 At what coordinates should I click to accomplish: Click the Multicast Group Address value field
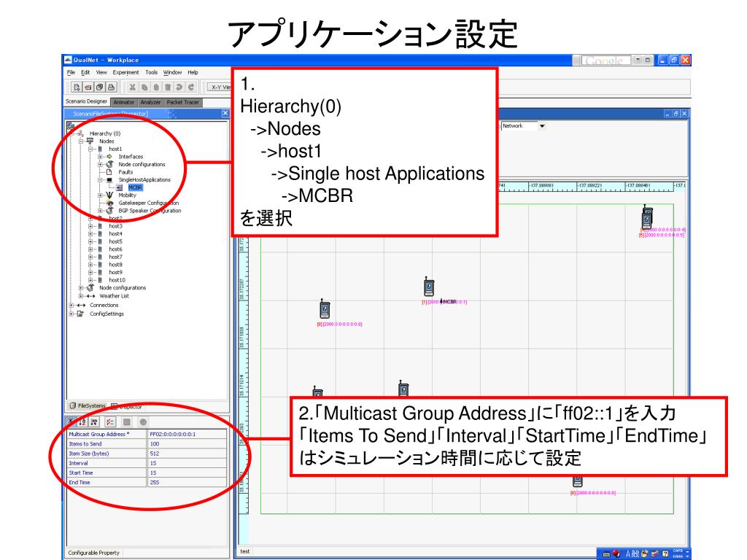click(x=187, y=435)
